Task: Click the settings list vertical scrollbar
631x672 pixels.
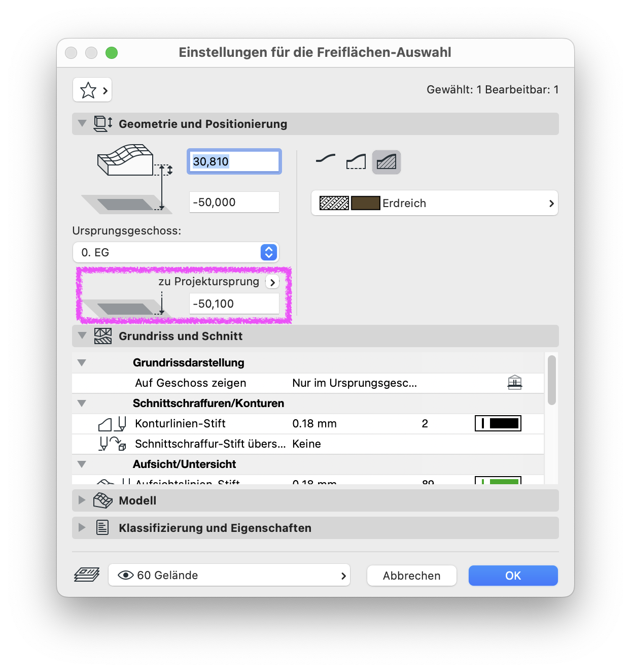Action: (552, 381)
